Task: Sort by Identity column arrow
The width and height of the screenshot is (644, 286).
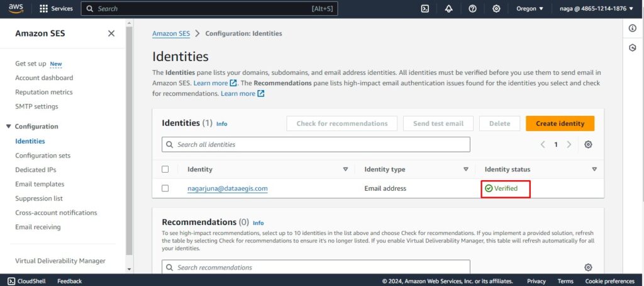Action: pos(345,169)
